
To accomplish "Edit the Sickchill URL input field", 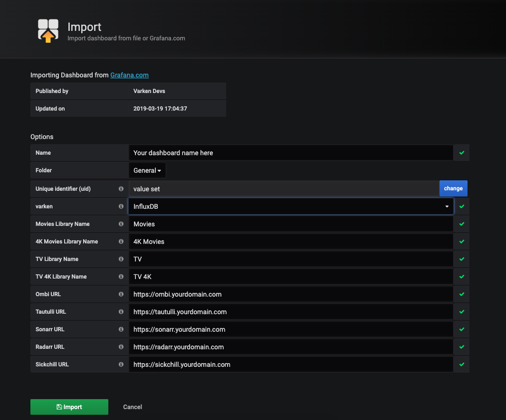I will click(x=291, y=364).
